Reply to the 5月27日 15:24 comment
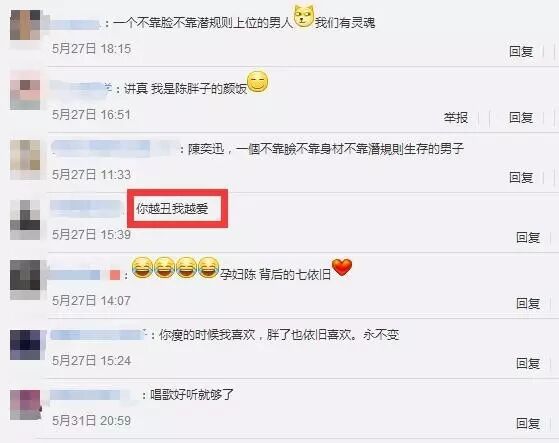559x443 pixels. [x=528, y=363]
